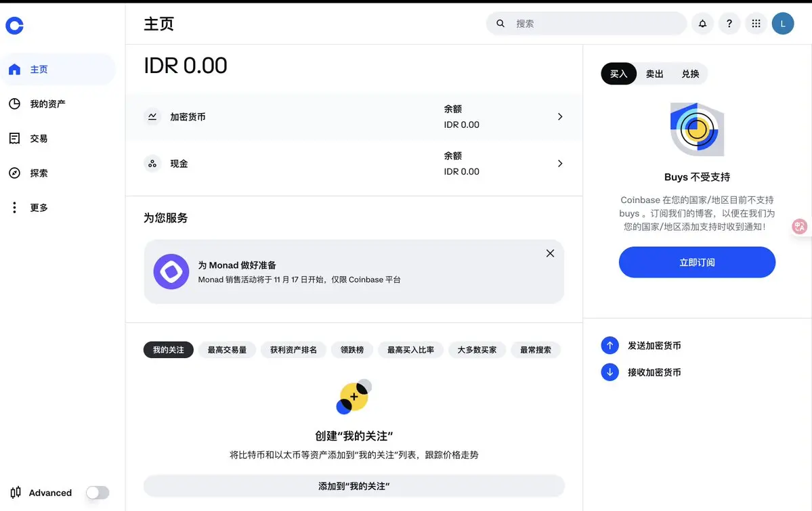
Task: Select the 大多数买家 tab
Action: pos(477,350)
